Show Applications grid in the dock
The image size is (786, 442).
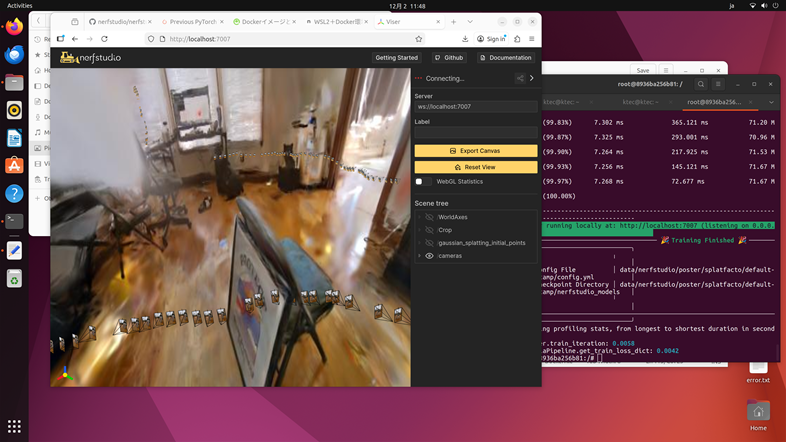[x=14, y=426]
